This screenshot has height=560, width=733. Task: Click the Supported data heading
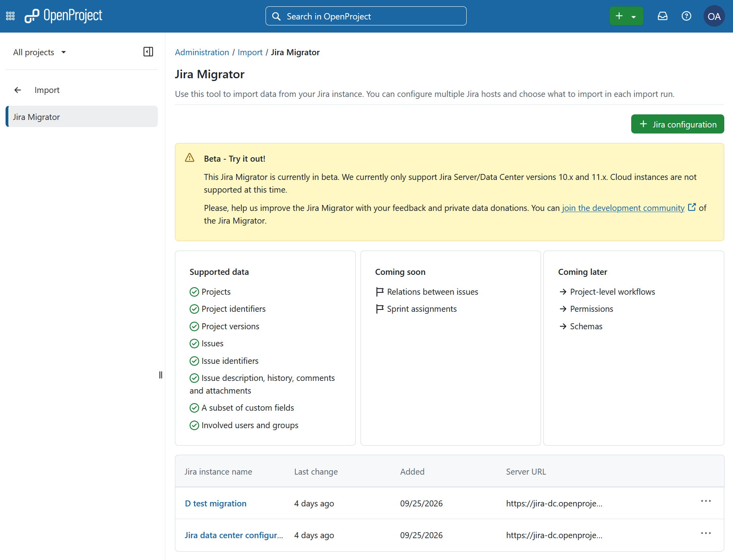pos(219,272)
